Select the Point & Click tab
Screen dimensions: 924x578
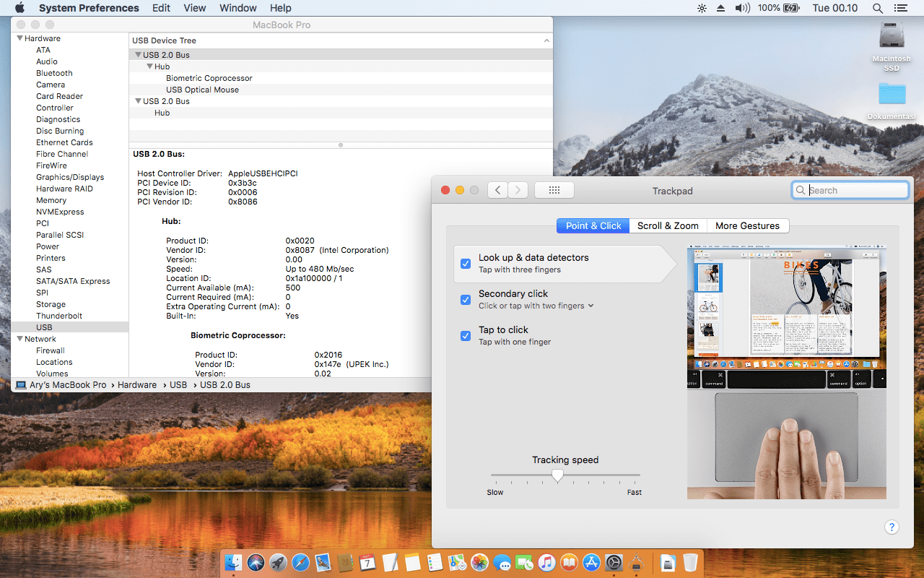(x=593, y=226)
